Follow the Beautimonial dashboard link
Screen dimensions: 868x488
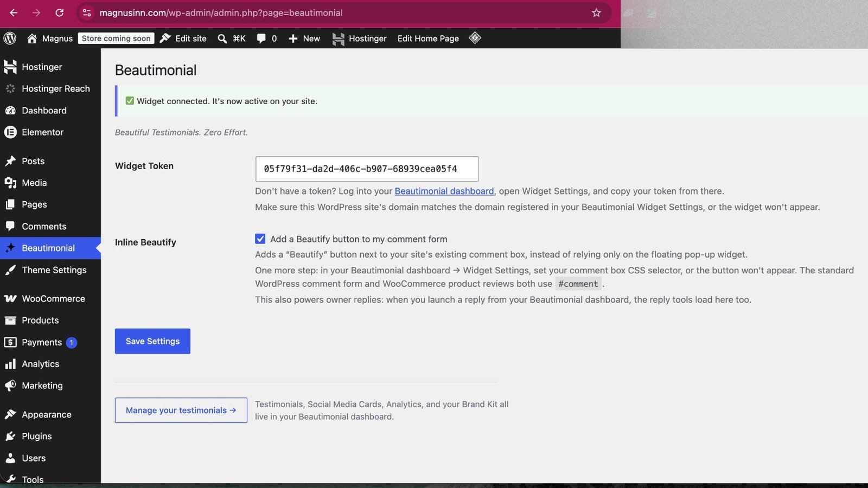tap(444, 191)
